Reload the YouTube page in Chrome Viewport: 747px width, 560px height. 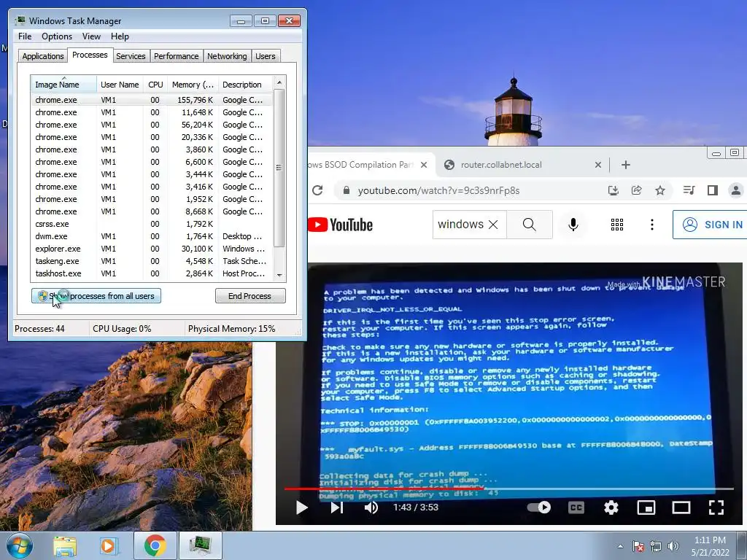pyautogui.click(x=318, y=190)
